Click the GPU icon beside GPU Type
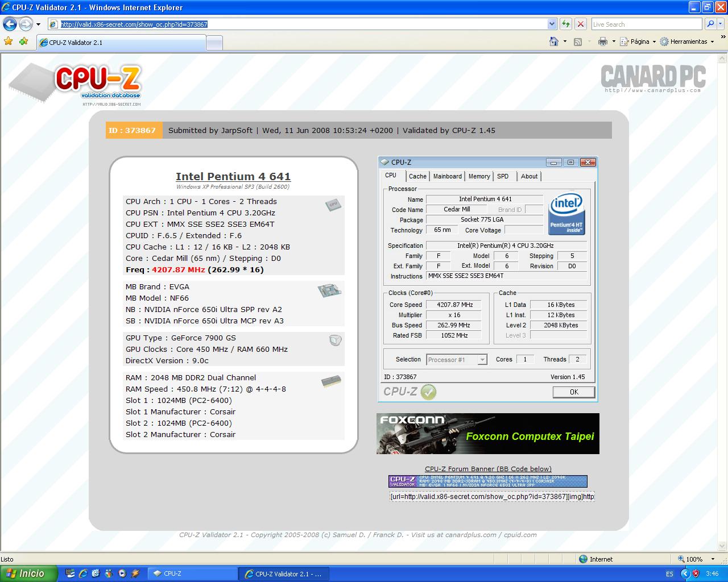The width and height of the screenshot is (728, 582). (336, 340)
